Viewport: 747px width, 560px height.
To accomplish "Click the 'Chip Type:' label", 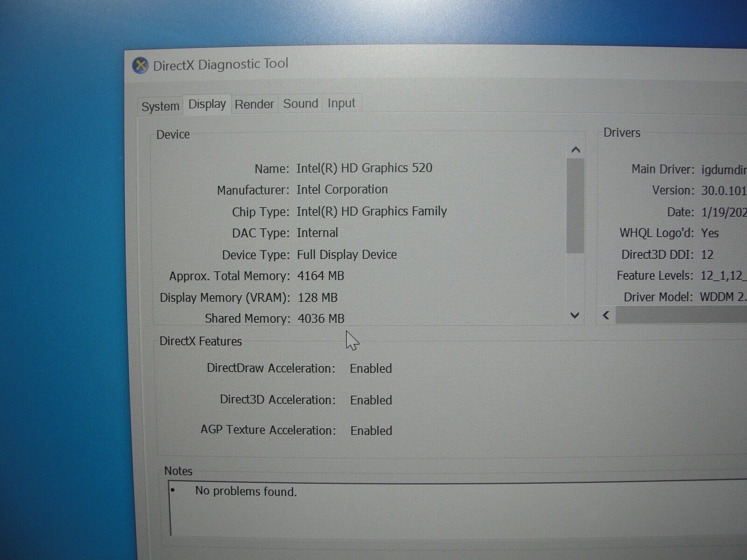I will point(261,212).
